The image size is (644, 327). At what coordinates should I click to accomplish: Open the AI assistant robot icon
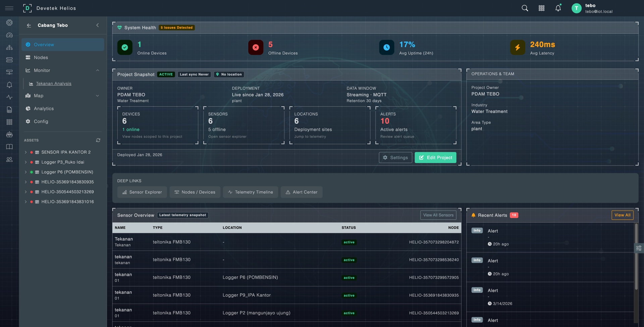[x=9, y=134]
